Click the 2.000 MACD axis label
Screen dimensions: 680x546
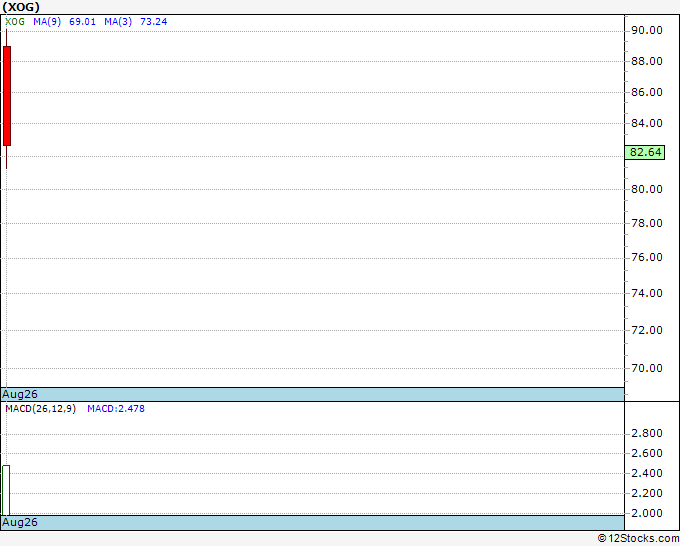pyautogui.click(x=647, y=513)
